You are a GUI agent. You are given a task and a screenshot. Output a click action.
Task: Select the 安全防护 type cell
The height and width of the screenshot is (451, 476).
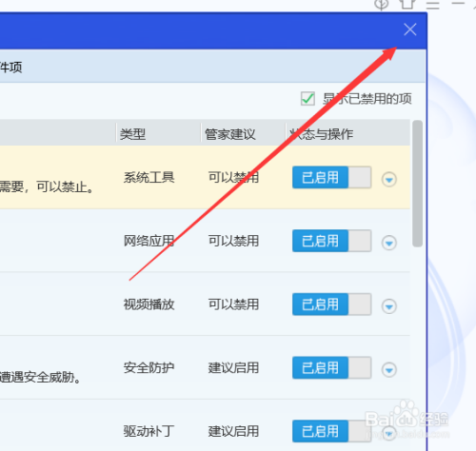click(149, 367)
